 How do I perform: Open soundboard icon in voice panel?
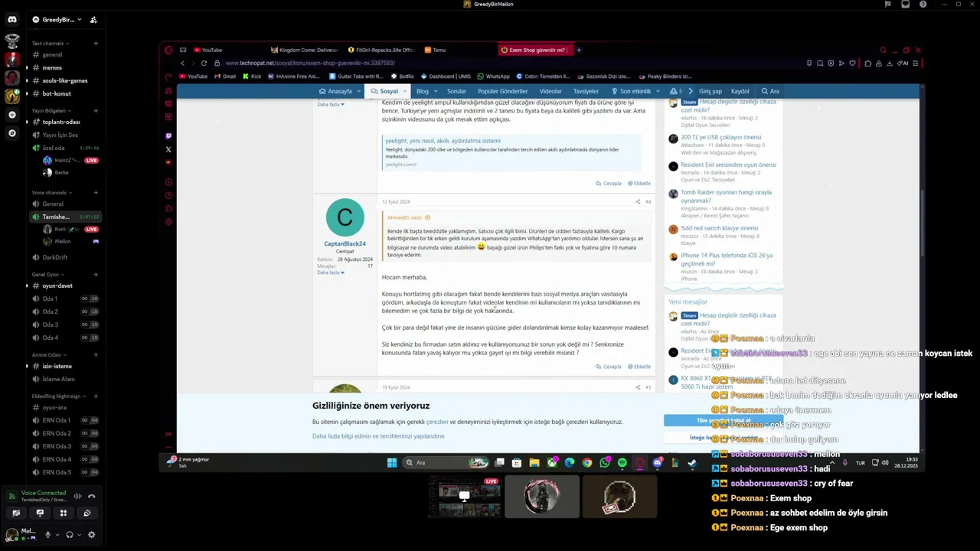(x=87, y=514)
